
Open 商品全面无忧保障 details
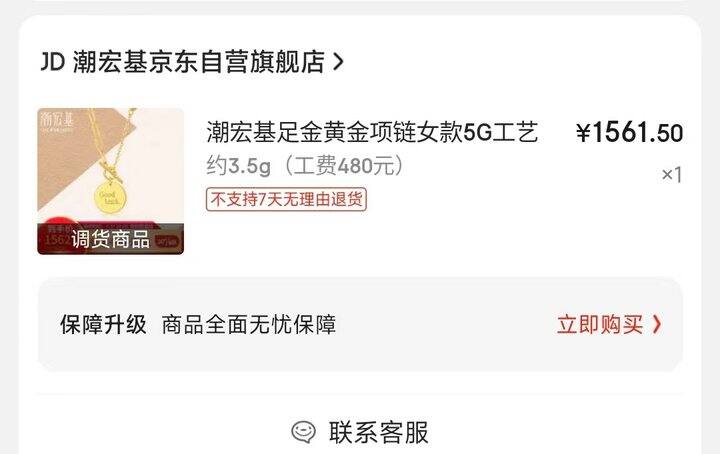249,325
